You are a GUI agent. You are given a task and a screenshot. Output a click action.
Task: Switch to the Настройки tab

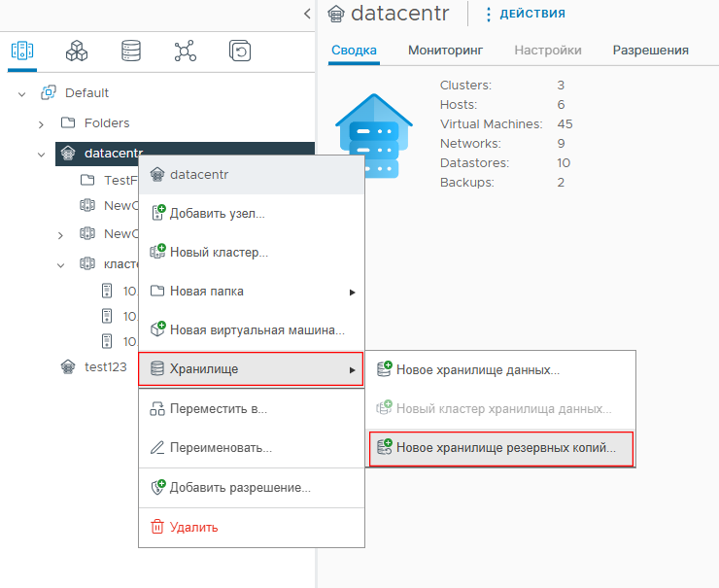click(x=548, y=50)
